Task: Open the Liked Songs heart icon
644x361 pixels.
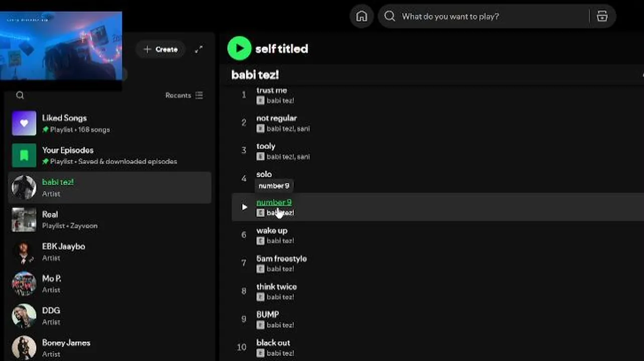Action: click(x=24, y=123)
